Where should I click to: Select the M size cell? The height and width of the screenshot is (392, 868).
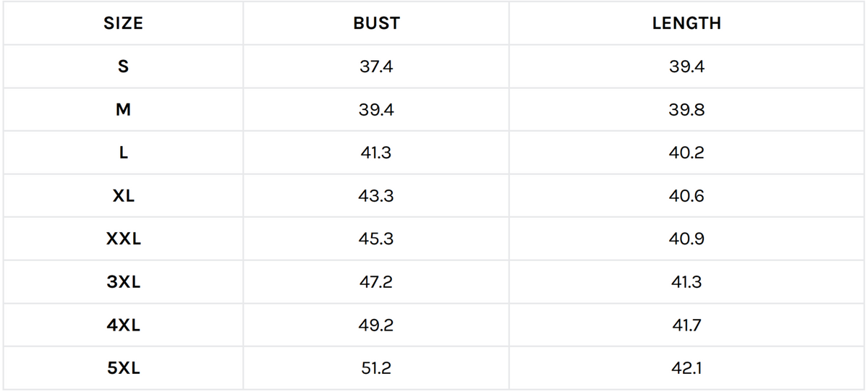coord(123,110)
